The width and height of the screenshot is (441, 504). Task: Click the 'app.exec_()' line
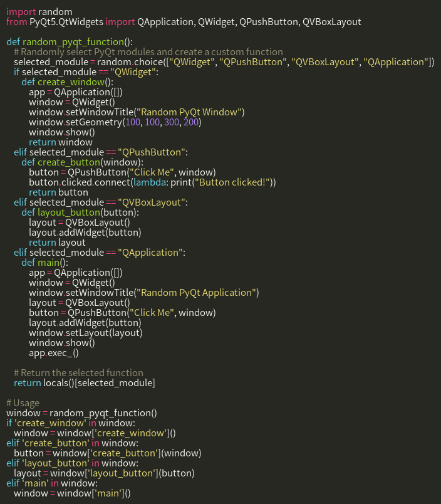54,353
